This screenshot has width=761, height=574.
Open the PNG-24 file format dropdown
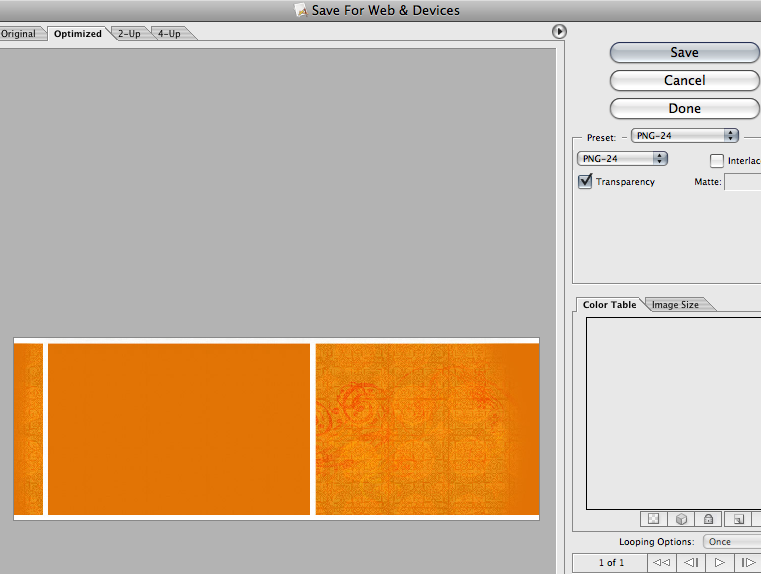point(622,159)
